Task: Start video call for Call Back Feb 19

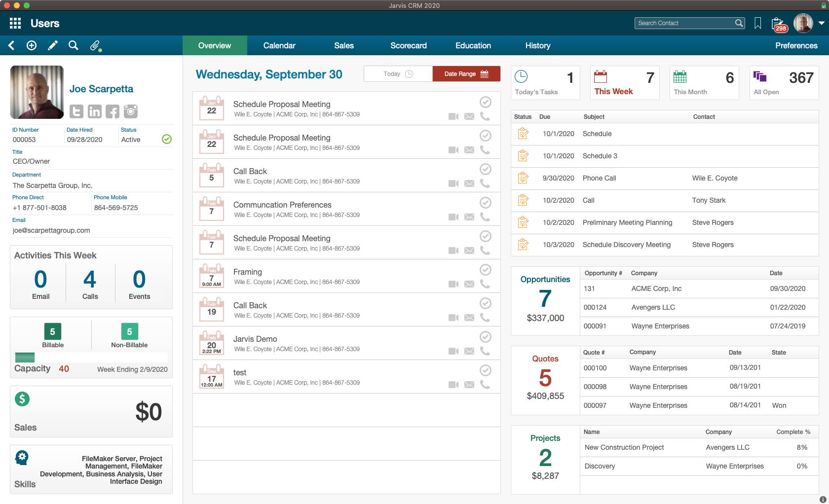Action: pyautogui.click(x=453, y=318)
